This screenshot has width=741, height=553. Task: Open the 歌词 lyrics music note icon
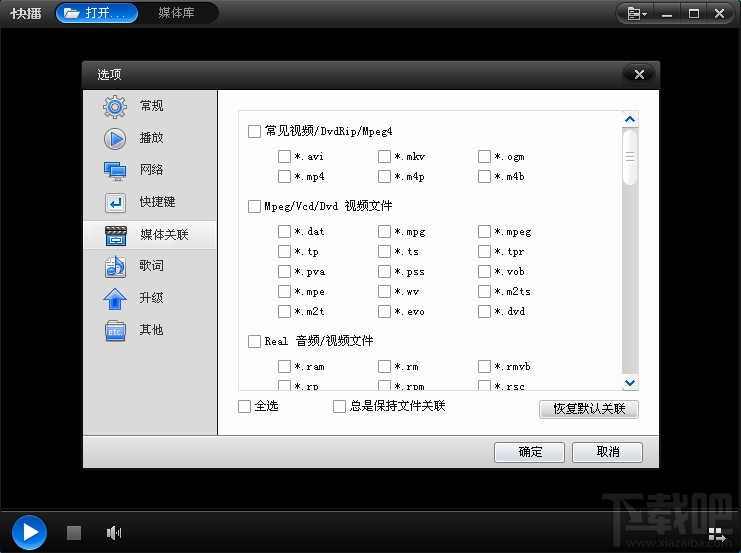click(x=115, y=267)
